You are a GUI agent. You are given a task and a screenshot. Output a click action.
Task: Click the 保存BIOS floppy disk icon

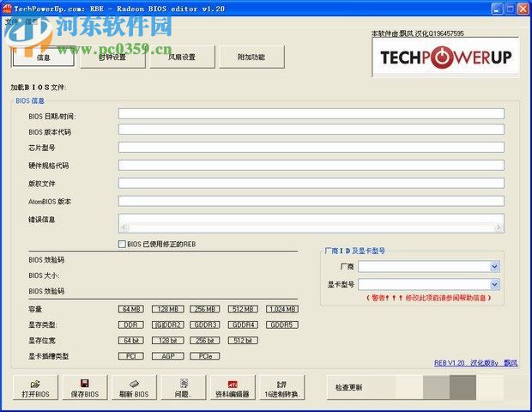click(x=84, y=384)
